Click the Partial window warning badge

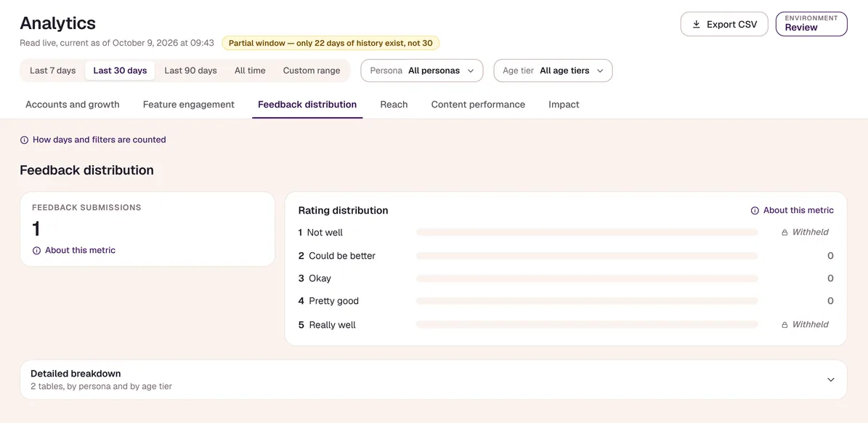330,43
